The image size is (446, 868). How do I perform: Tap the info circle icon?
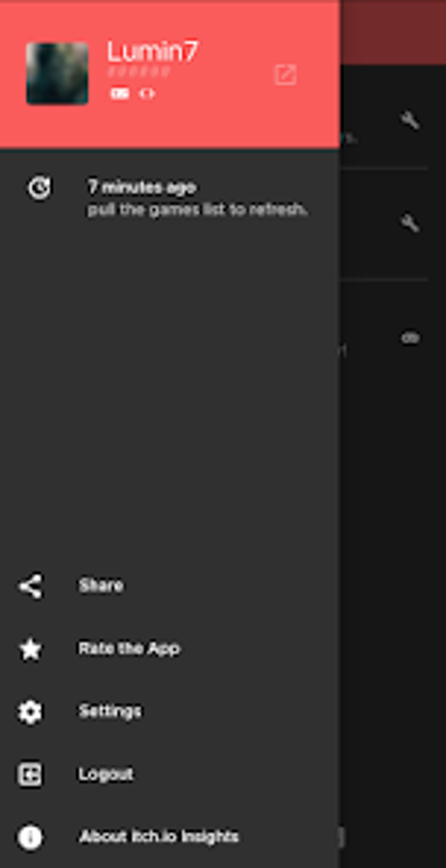(30, 837)
